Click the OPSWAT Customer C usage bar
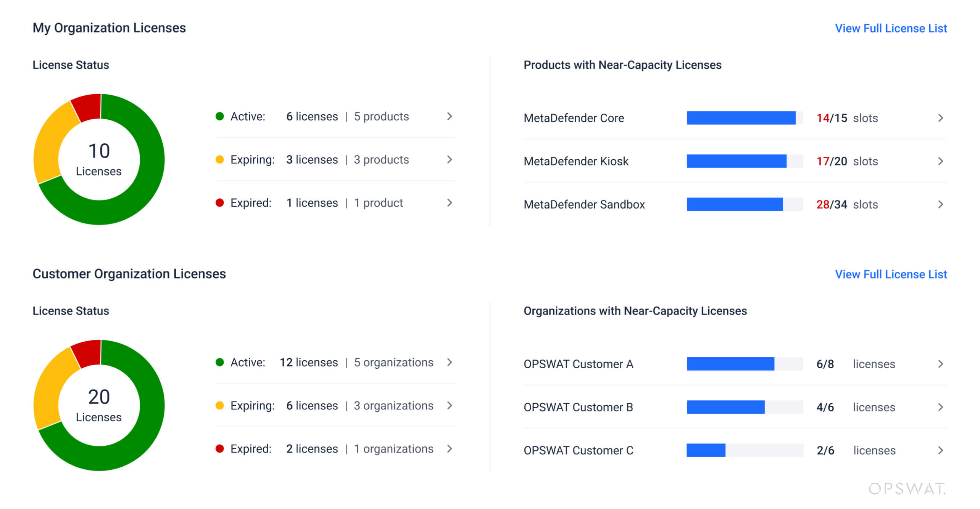 click(744, 450)
